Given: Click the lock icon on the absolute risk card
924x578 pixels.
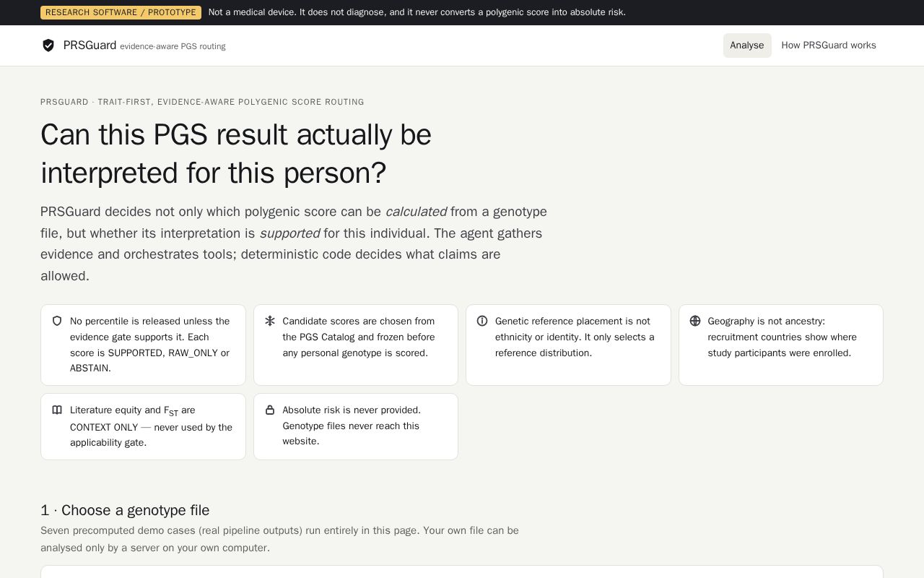Looking at the screenshot, I should click(x=270, y=410).
